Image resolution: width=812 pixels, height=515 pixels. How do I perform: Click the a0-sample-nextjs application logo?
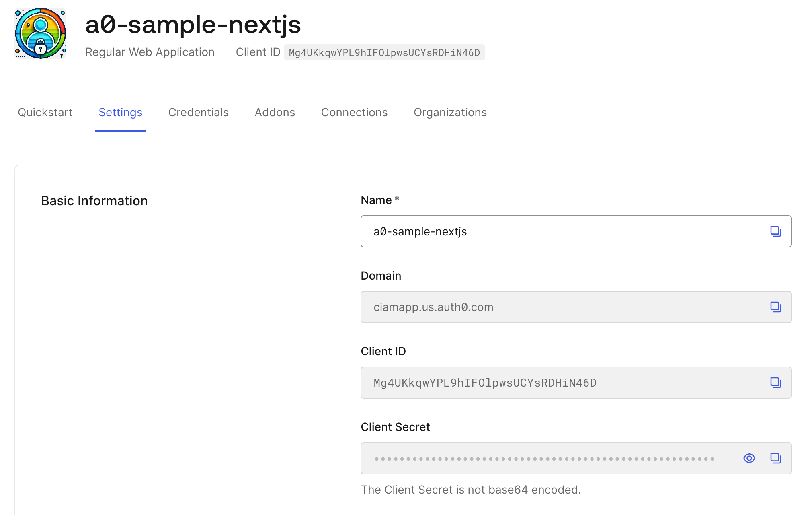[40, 33]
